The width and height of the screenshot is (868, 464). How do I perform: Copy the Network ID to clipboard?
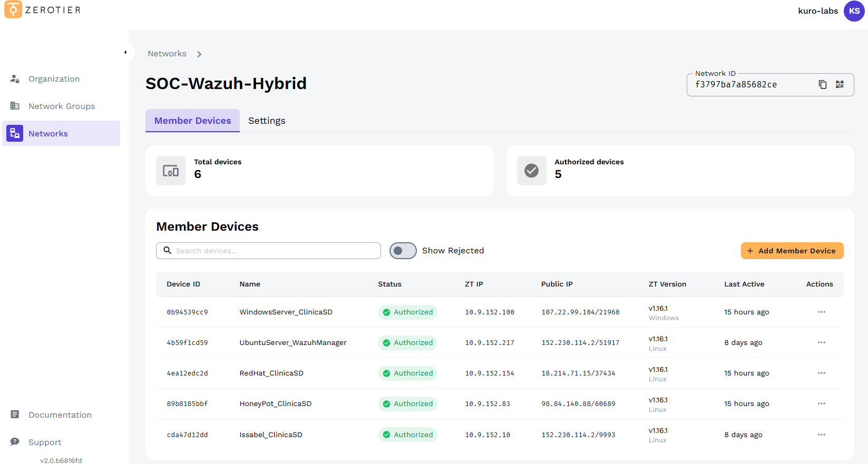tap(822, 84)
